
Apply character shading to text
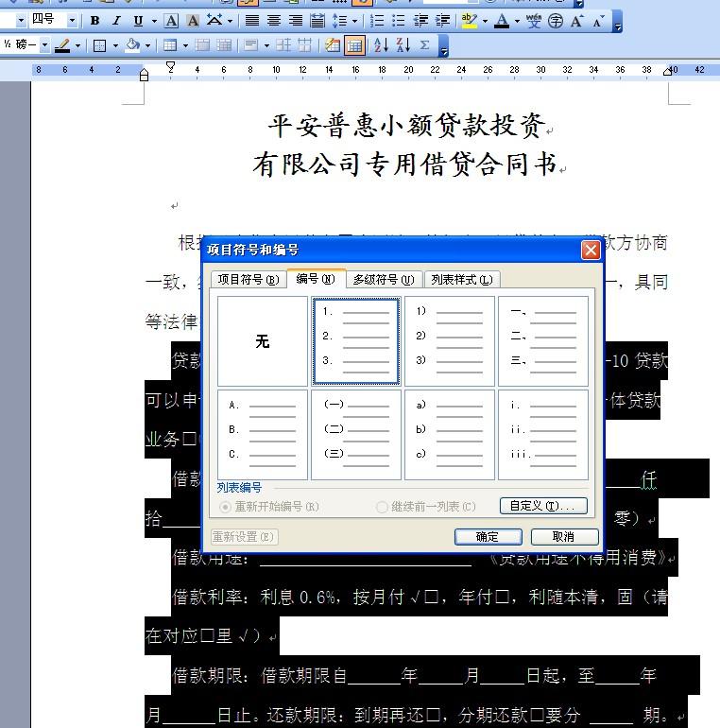point(193,21)
